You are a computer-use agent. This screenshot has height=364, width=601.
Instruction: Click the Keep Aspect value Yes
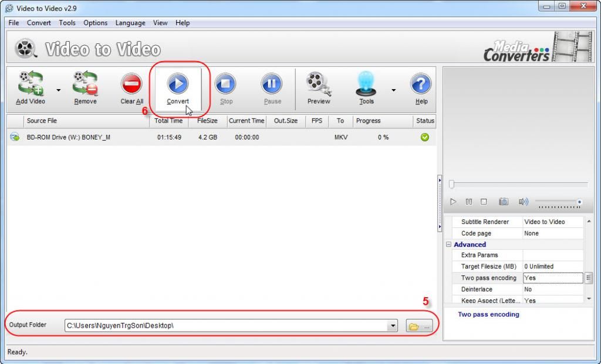(553, 301)
